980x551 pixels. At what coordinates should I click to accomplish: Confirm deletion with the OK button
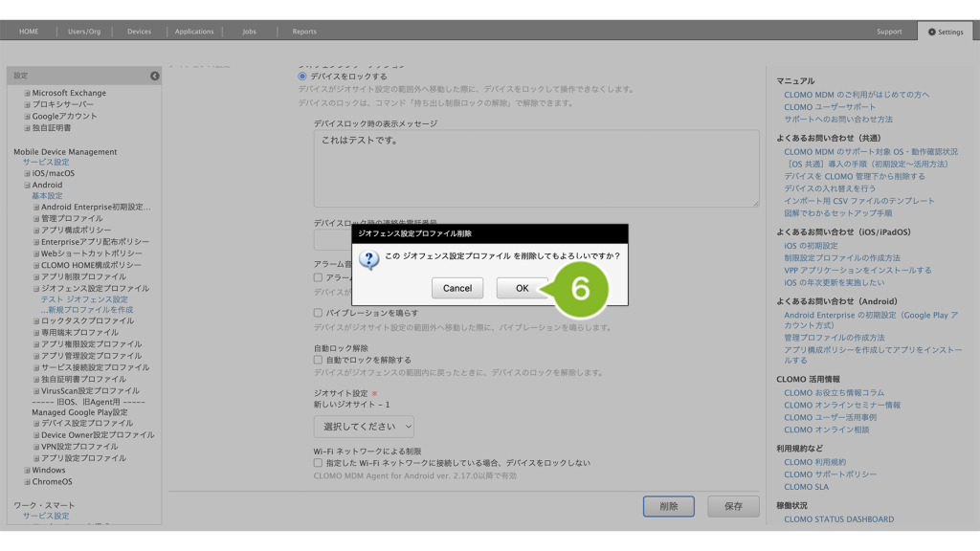point(522,288)
